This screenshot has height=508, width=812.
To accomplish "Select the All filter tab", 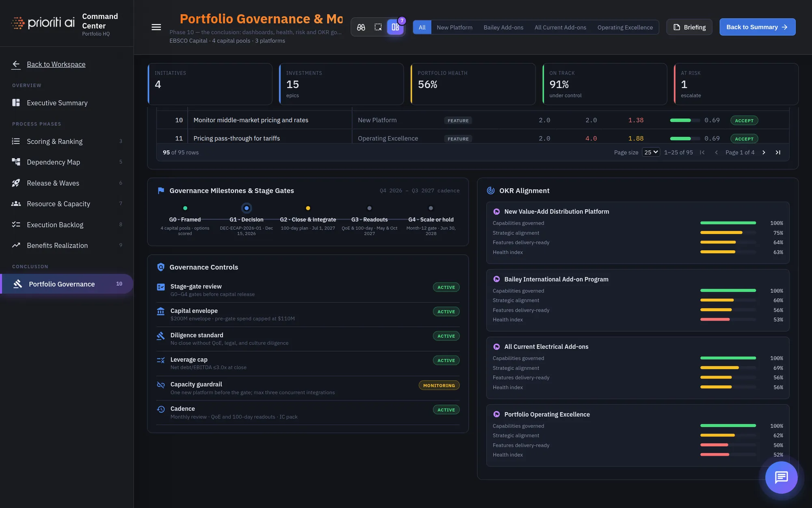I will [422, 27].
